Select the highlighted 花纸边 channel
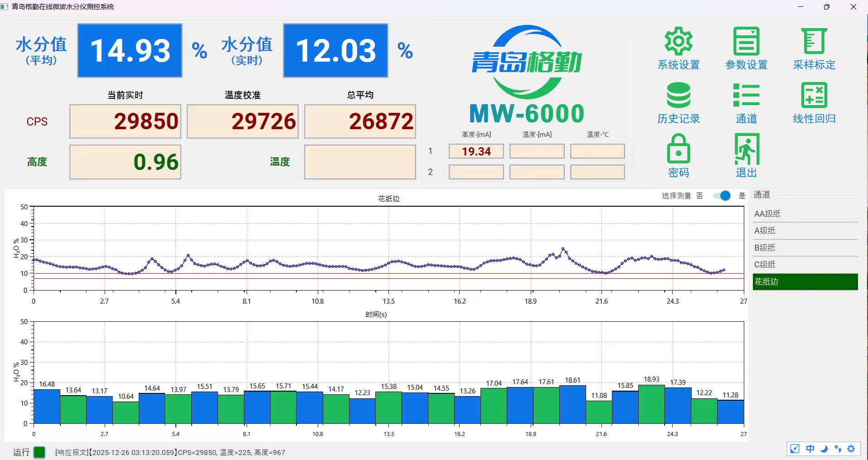868x460 pixels. click(x=805, y=282)
